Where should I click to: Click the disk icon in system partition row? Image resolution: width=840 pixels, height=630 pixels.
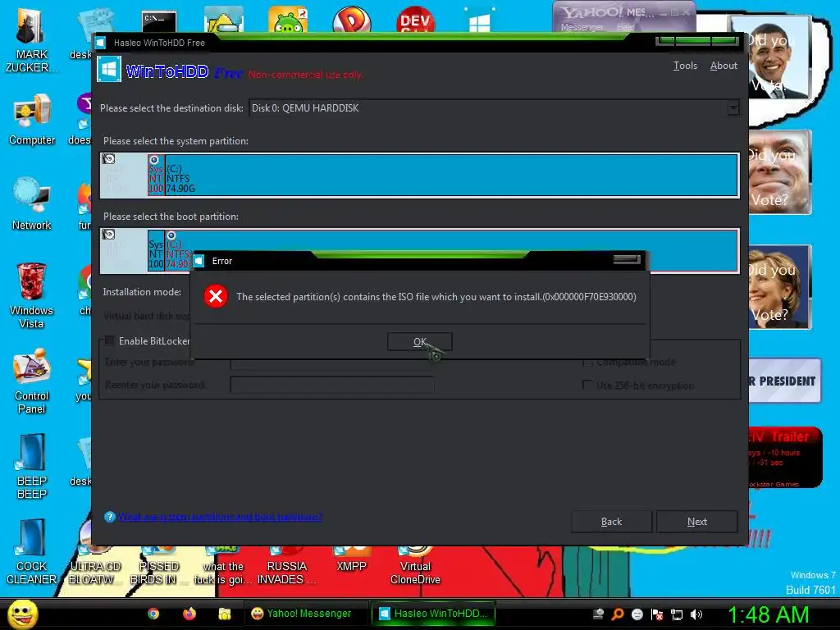pyautogui.click(x=109, y=158)
